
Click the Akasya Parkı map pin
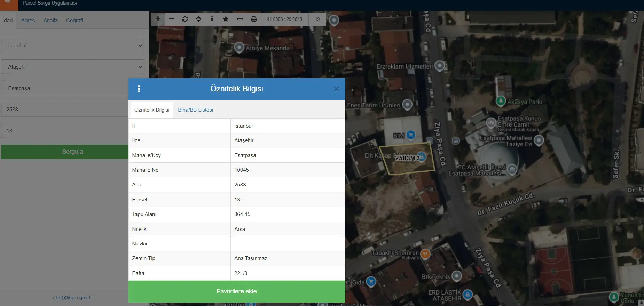tap(501, 101)
